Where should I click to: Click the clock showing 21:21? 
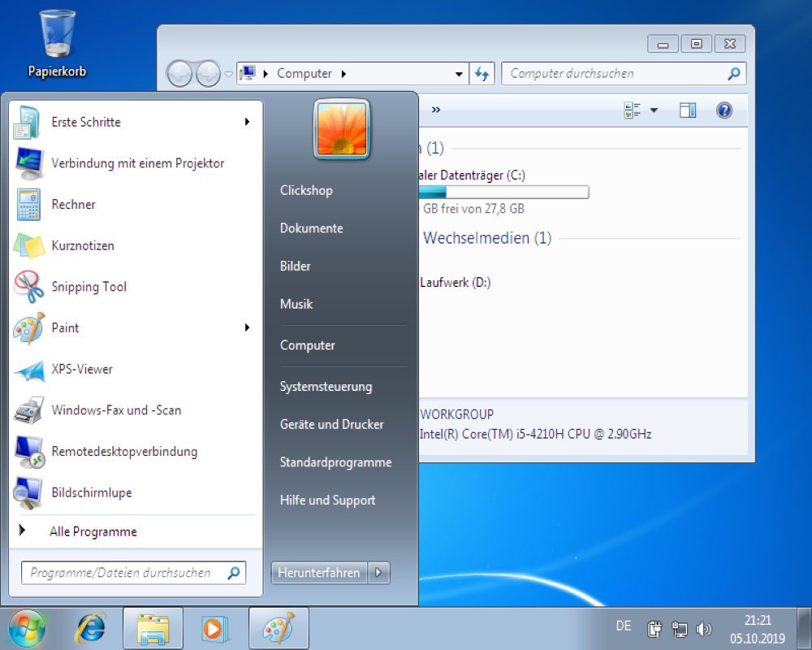tap(758, 621)
